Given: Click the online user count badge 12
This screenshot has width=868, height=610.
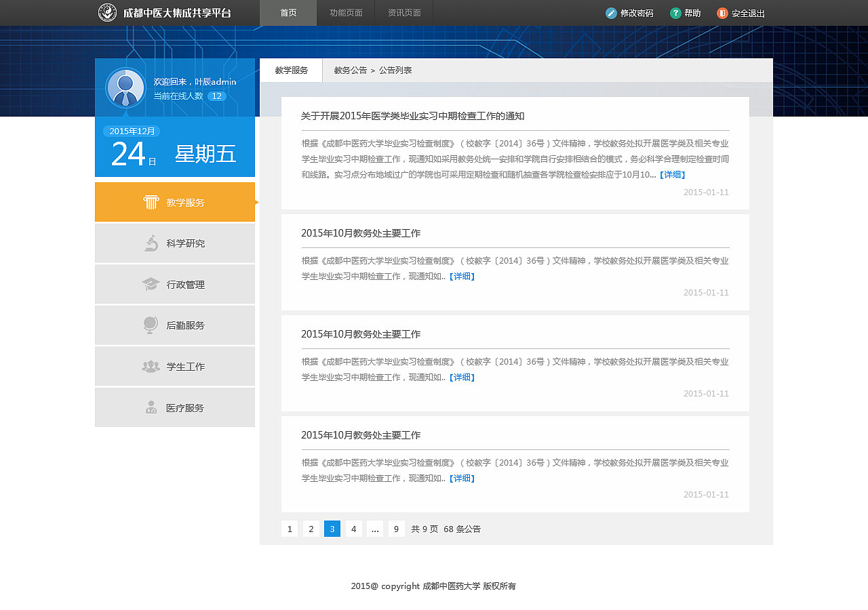Looking at the screenshot, I should click(x=216, y=96).
